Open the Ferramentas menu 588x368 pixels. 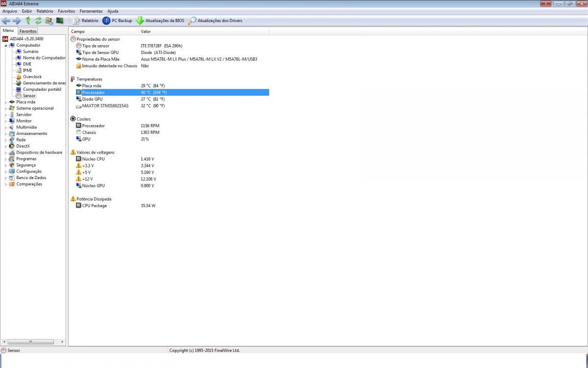coord(91,11)
